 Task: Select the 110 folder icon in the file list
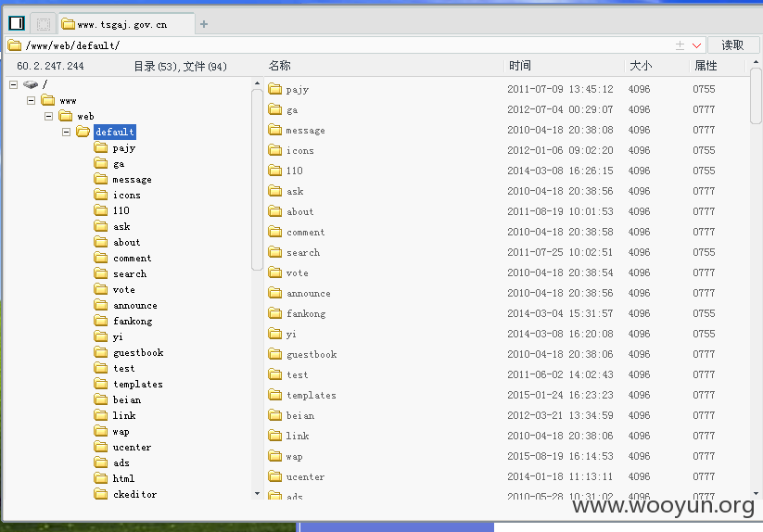coord(275,171)
